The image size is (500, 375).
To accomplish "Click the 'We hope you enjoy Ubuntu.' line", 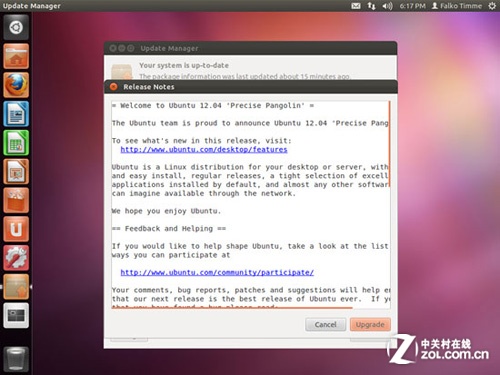I will (x=166, y=211).
